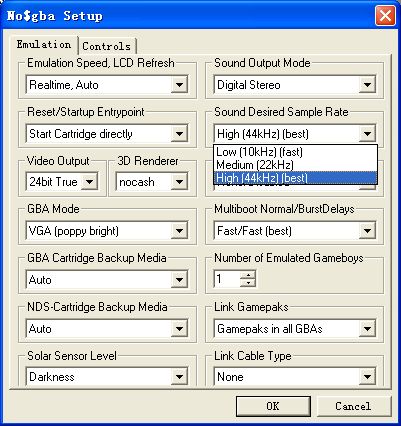Expand the Link Gamepaks dropdown
Image resolution: width=401 pixels, height=426 pixels.
point(367,329)
